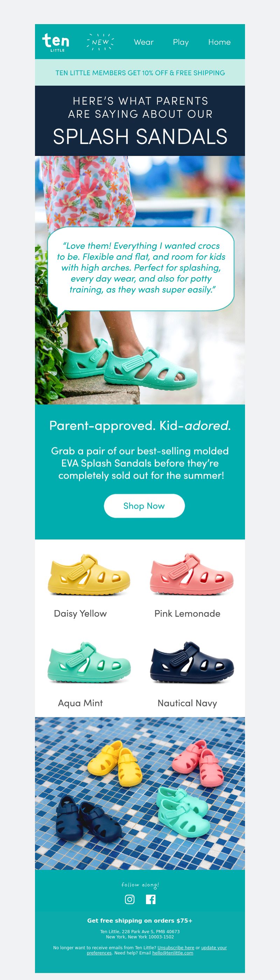This screenshot has height=980, width=280.
Task: Click the Ten Little logo
Action: (56, 42)
